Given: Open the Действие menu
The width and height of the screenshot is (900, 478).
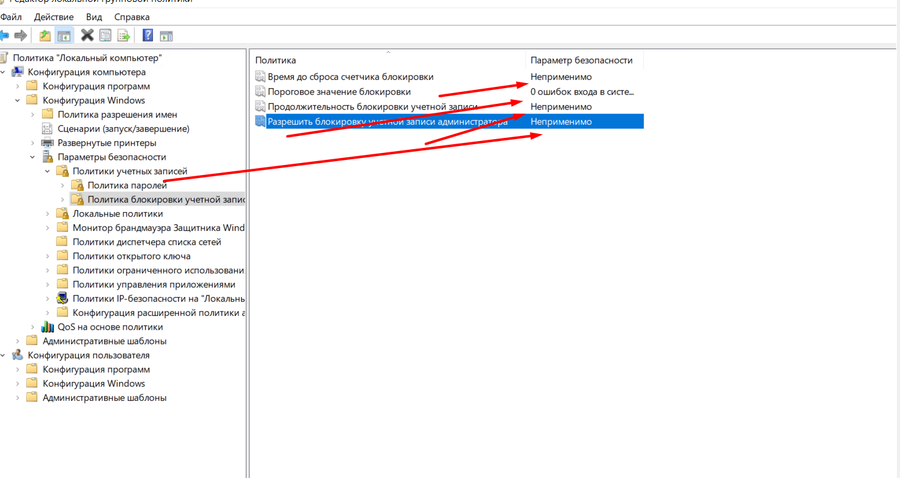Looking at the screenshot, I should tap(53, 17).
